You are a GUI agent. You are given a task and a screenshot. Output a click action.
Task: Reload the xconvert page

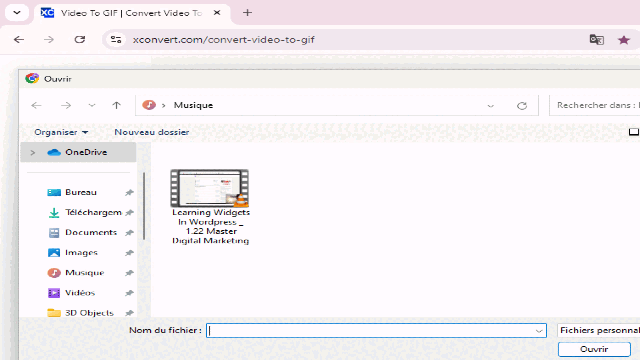pyautogui.click(x=80, y=40)
